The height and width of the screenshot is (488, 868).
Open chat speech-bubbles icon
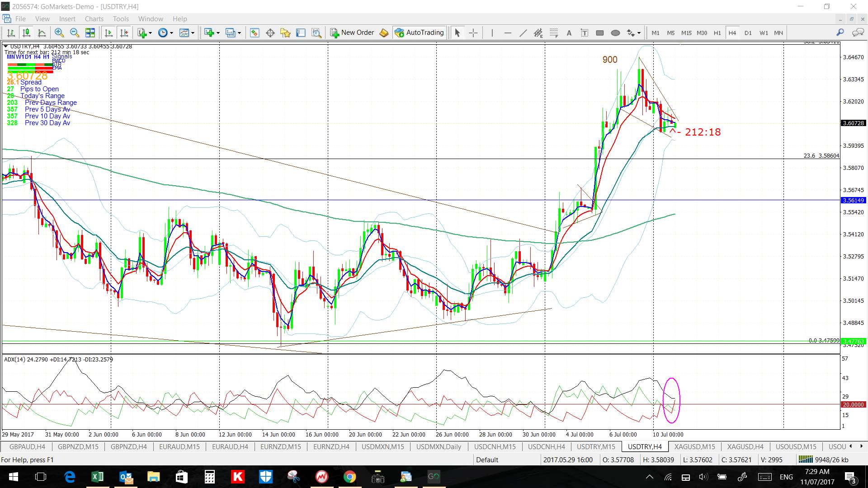(858, 33)
